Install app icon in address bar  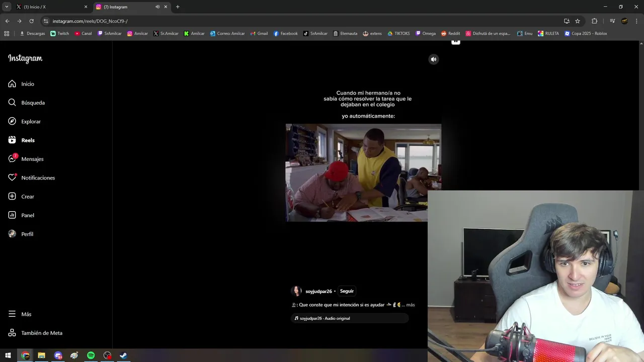tap(567, 21)
